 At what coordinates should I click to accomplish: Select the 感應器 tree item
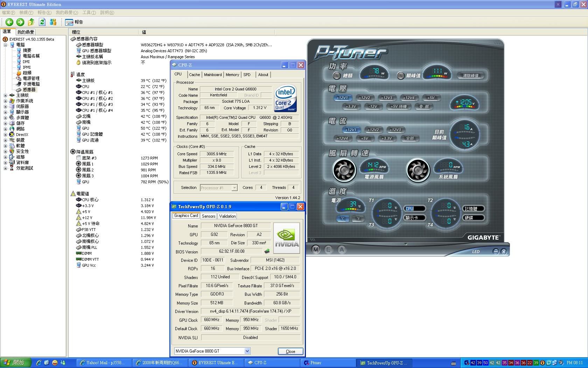coord(29,90)
